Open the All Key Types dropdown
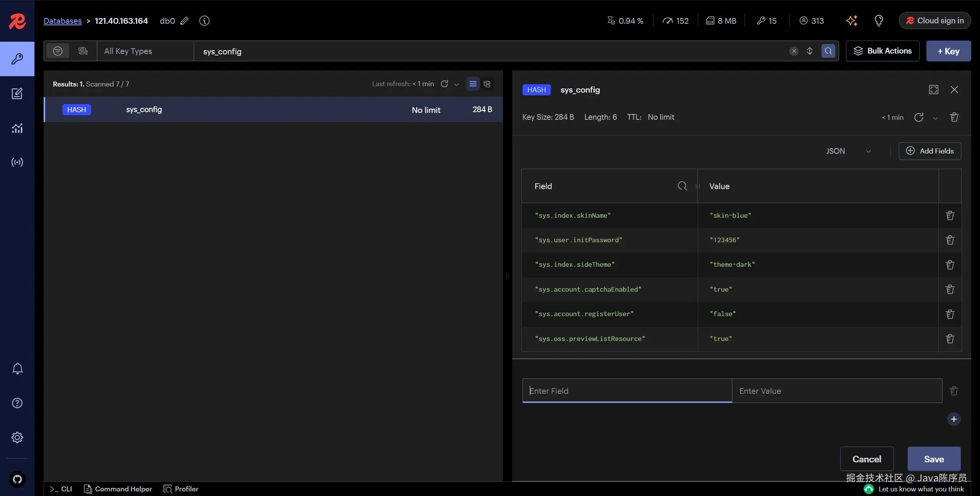The height and width of the screenshot is (496, 980). [x=145, y=51]
